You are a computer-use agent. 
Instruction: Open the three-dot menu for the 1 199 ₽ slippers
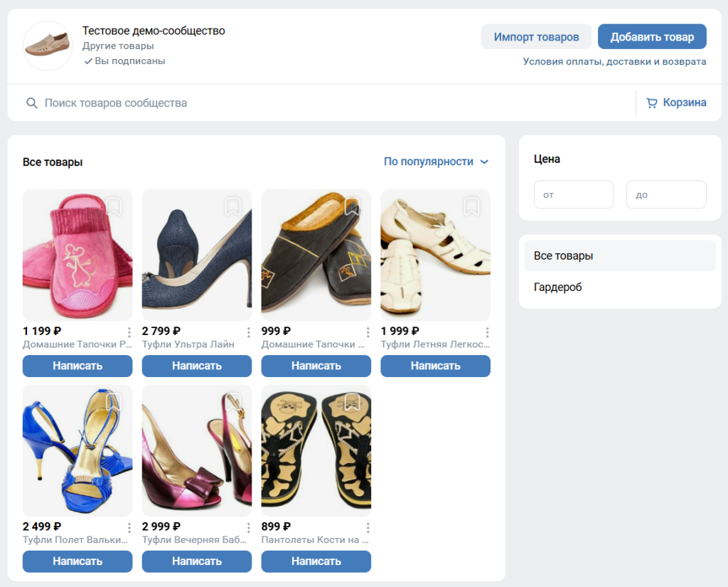point(129,332)
